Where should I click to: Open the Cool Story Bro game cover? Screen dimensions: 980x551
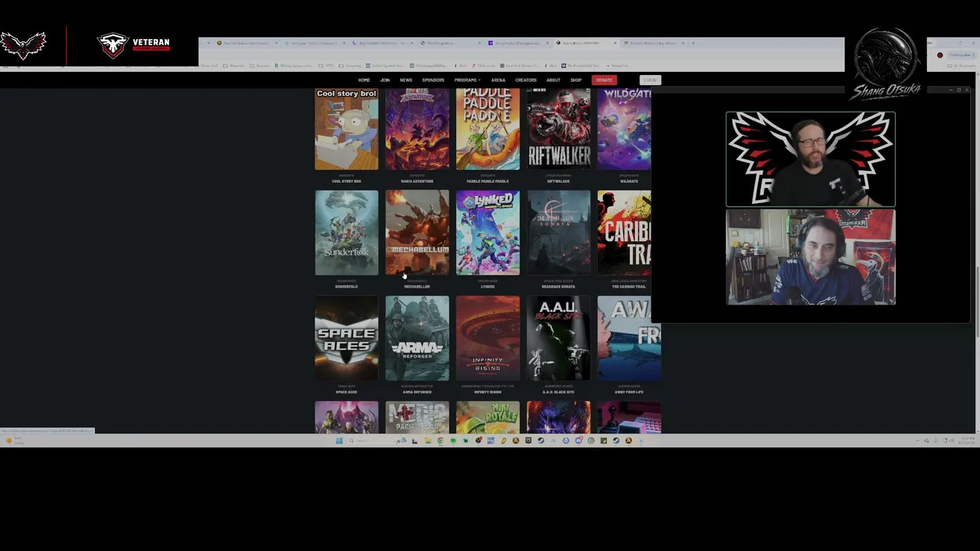point(347,129)
